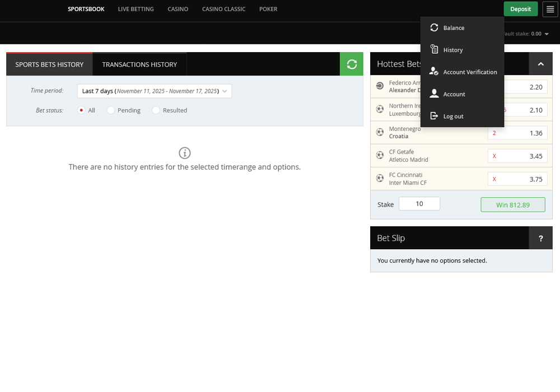Select the Resulted bet status option

(x=156, y=110)
